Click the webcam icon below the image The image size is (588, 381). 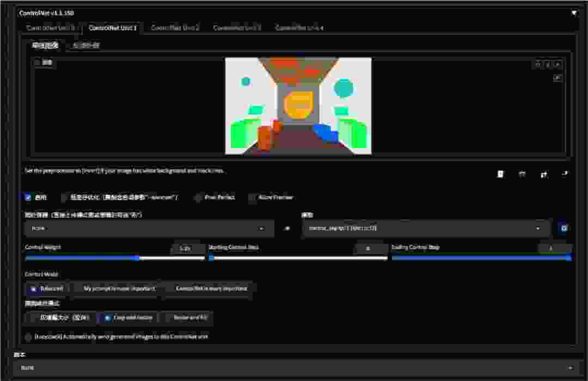tap(522, 174)
